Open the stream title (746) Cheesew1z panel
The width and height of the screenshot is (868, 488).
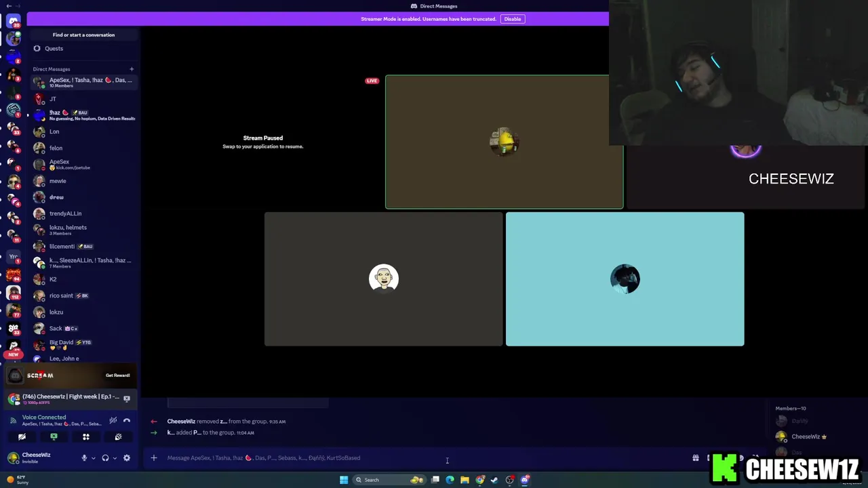71,399
